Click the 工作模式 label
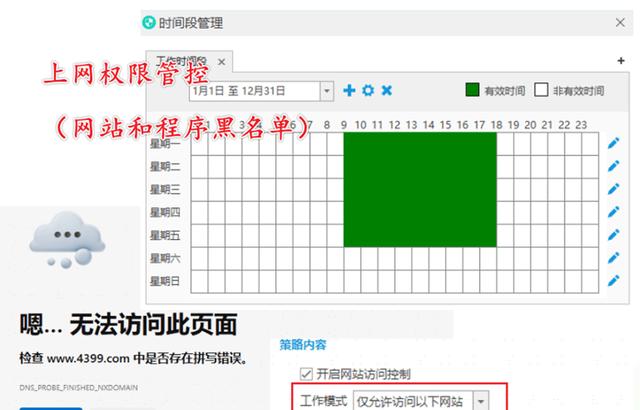Viewport: 640px width, 410px height. click(x=323, y=401)
